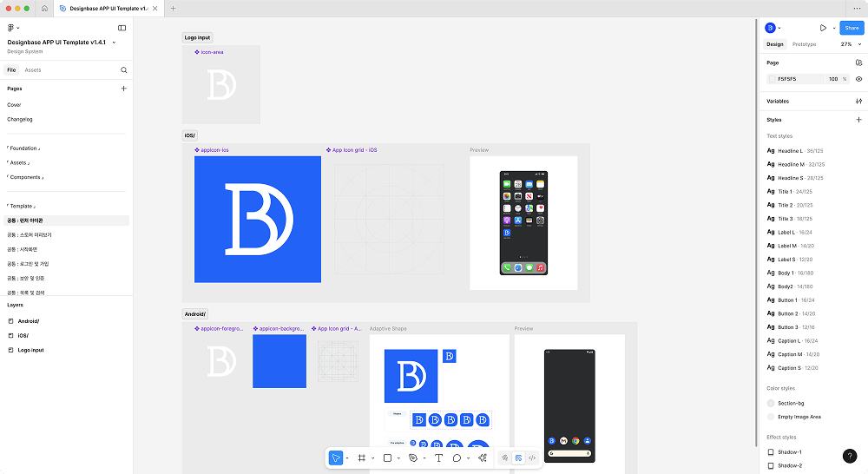Open the variables settings icon
868x474 pixels.
[x=858, y=102]
